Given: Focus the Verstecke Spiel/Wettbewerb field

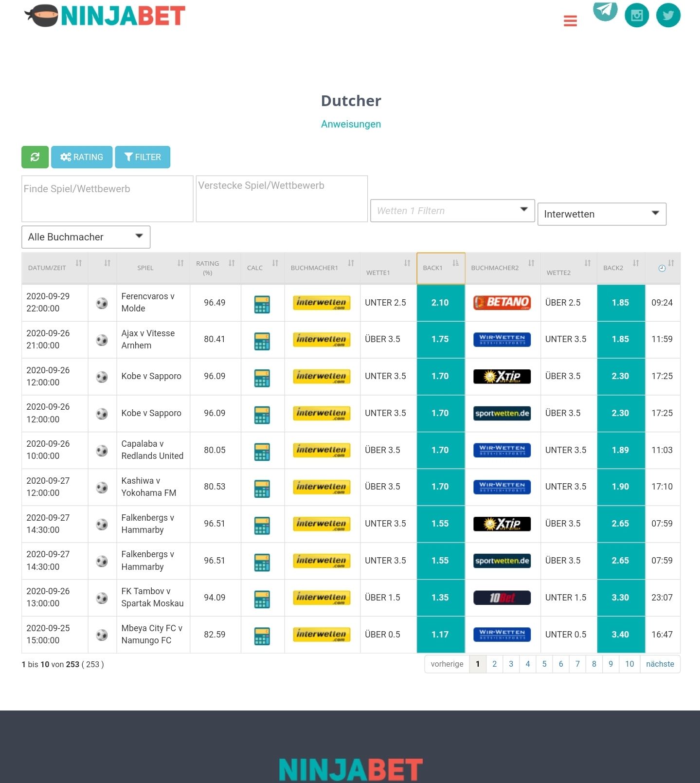Looking at the screenshot, I should click(282, 199).
